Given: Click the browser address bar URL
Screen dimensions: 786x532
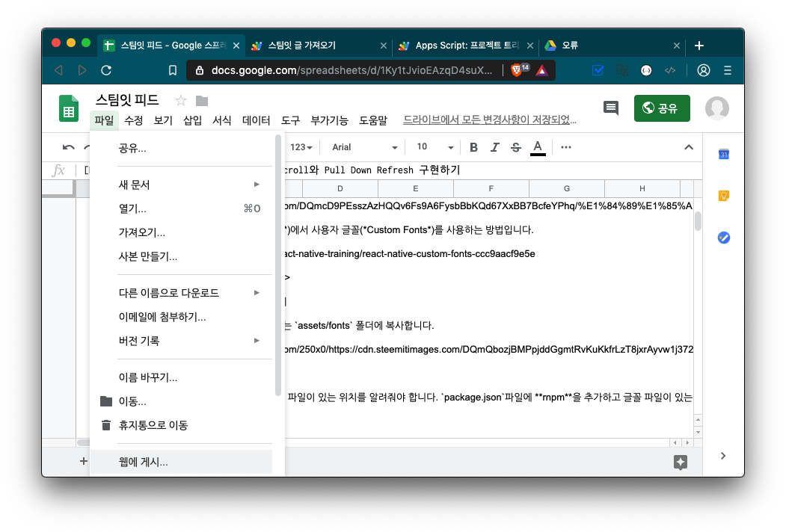Looking at the screenshot, I should [x=351, y=70].
